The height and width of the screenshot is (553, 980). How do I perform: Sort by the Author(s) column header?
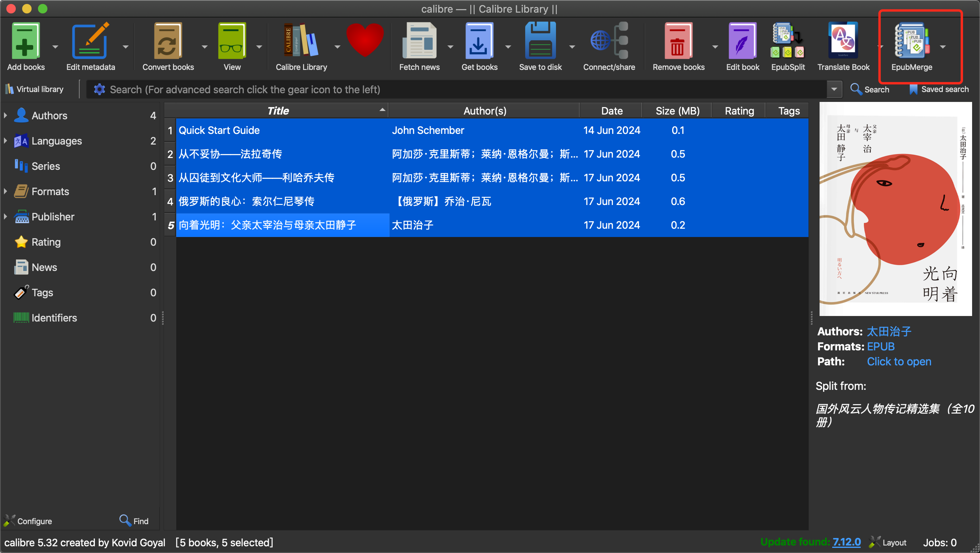[x=484, y=111]
